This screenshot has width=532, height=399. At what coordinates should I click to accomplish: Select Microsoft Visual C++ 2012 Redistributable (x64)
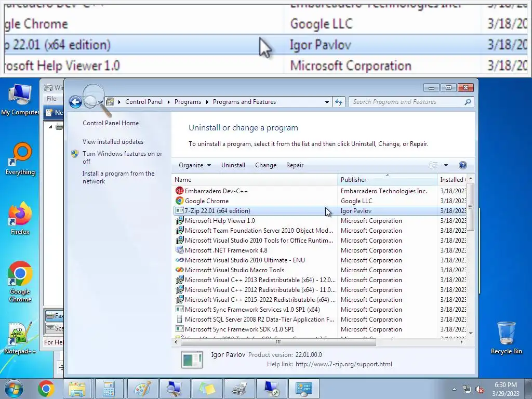pyautogui.click(x=260, y=290)
